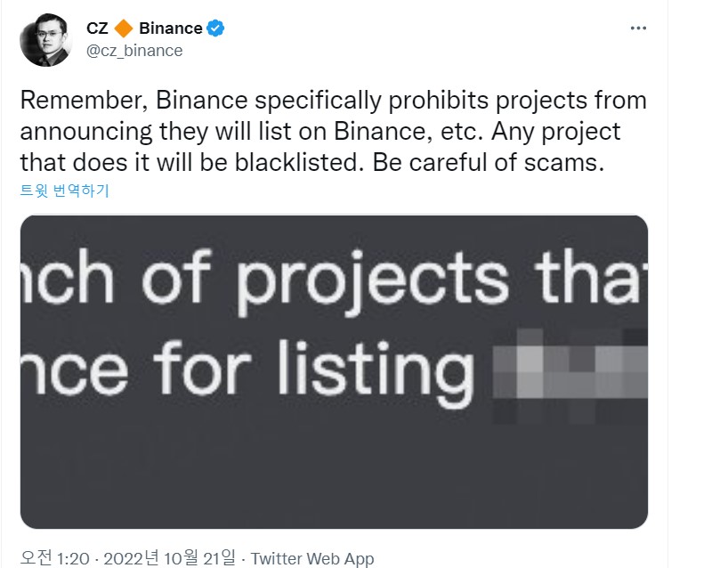
Task: Click "projects" text inside the attached image
Action: (x=373, y=280)
